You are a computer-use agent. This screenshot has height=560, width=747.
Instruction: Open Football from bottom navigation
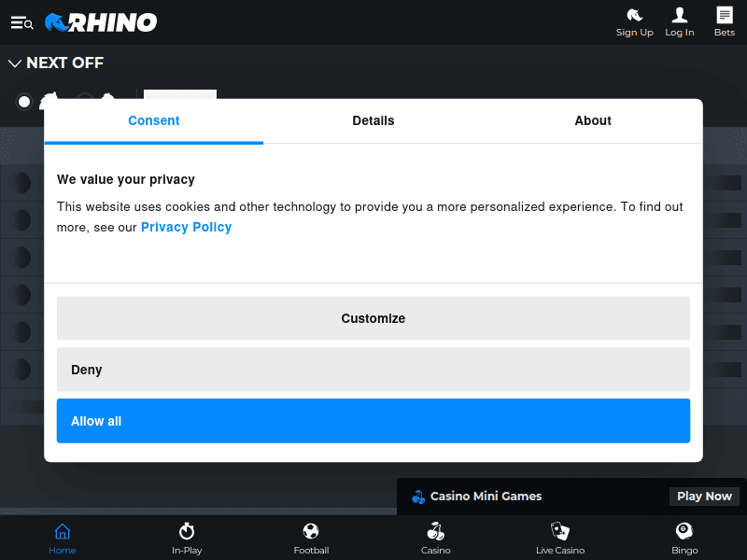(x=311, y=539)
